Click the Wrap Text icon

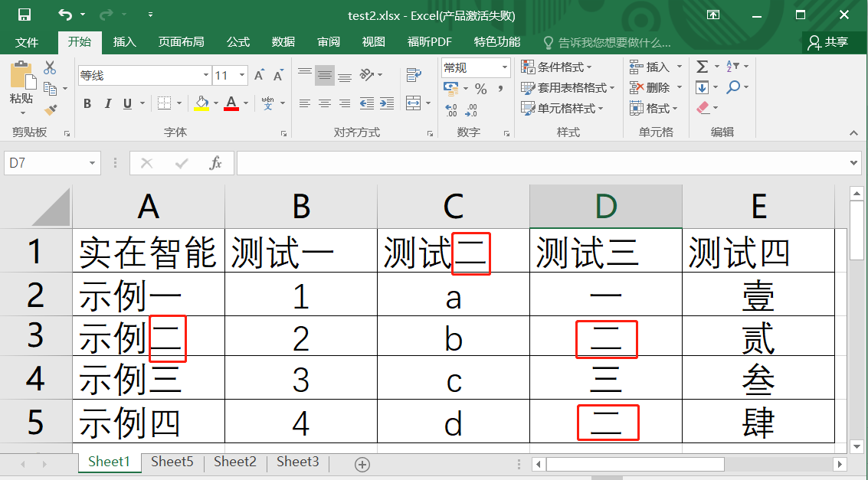414,75
